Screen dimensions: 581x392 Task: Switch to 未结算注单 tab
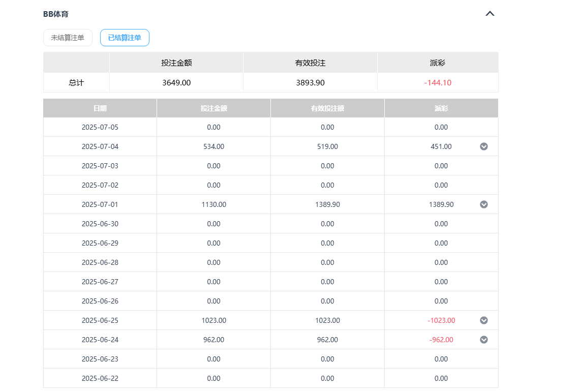coord(68,38)
